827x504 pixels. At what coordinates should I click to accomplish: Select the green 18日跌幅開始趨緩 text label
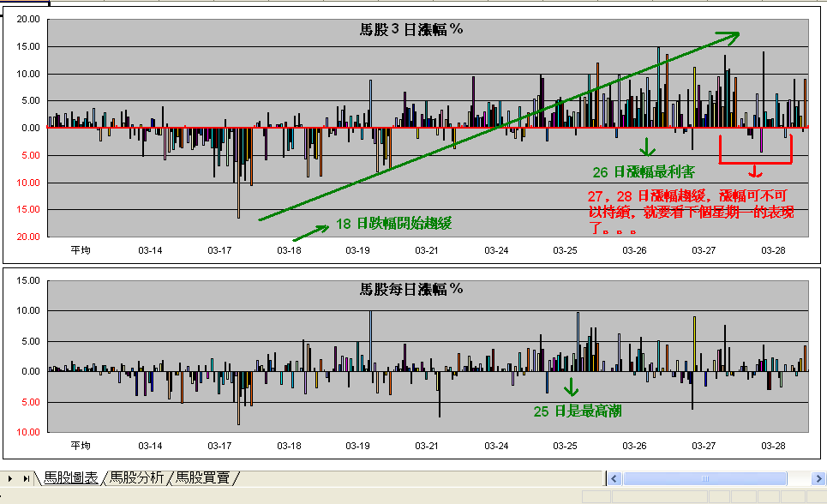[393, 225]
